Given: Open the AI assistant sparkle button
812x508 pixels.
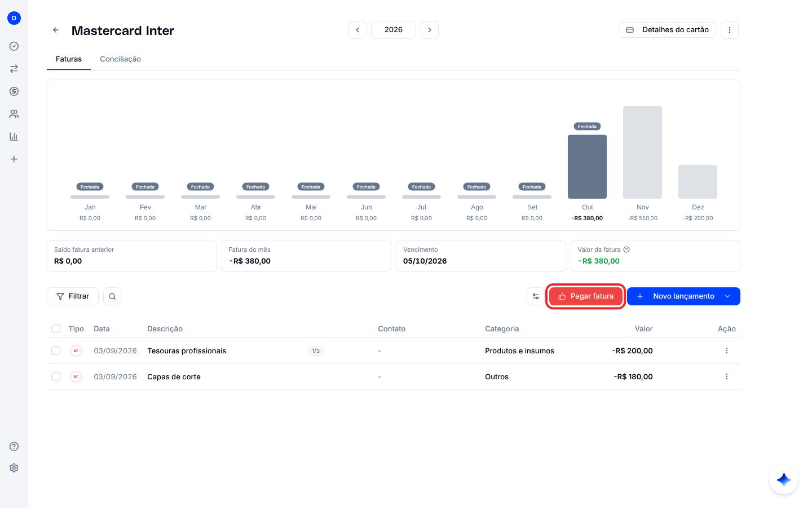Looking at the screenshot, I should [x=784, y=480].
